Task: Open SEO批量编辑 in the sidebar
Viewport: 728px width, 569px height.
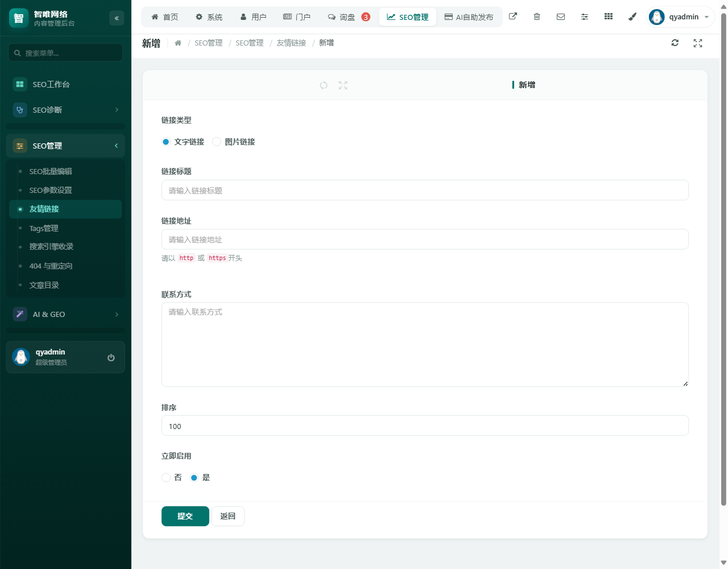Action: tap(65, 171)
